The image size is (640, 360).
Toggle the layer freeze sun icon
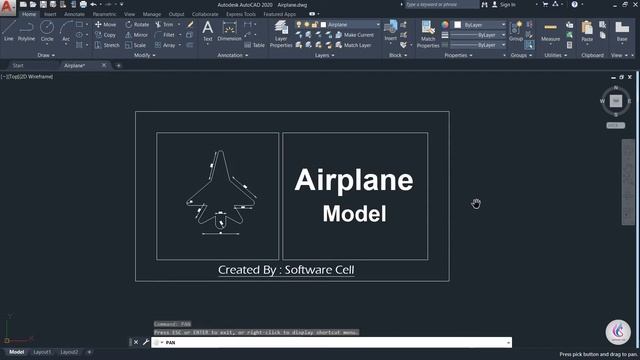307,24
